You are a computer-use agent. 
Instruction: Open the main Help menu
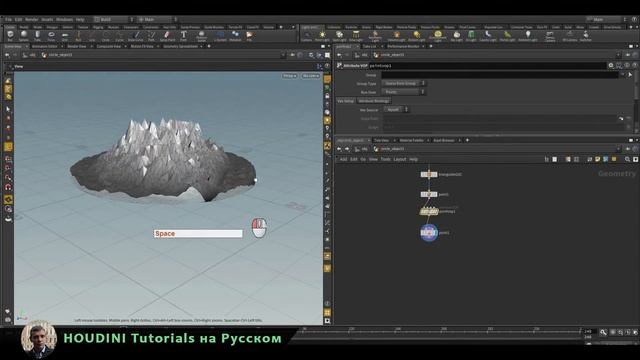[x=80, y=19]
